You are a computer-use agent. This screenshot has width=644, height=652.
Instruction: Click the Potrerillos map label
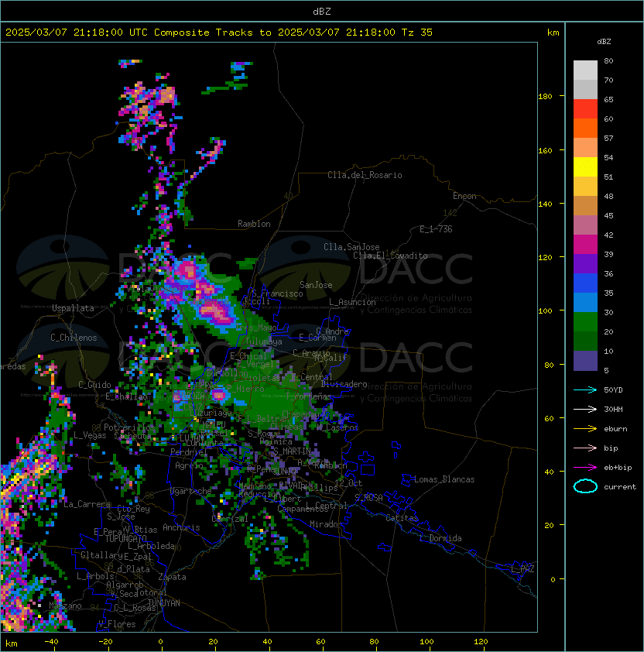tap(129, 427)
